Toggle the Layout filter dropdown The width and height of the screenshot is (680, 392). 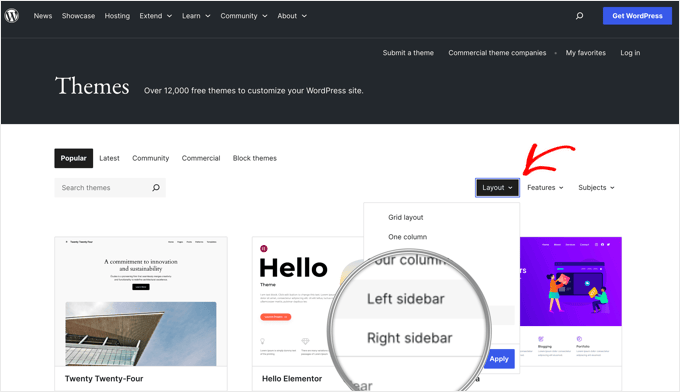(497, 188)
